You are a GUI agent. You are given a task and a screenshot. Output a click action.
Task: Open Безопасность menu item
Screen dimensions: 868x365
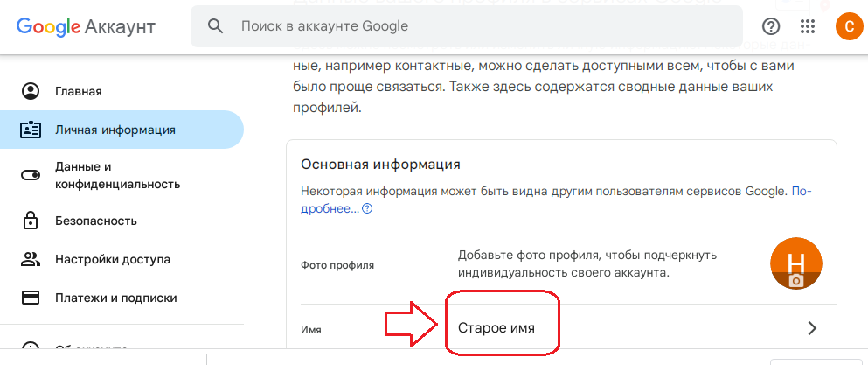pyautogui.click(x=96, y=221)
